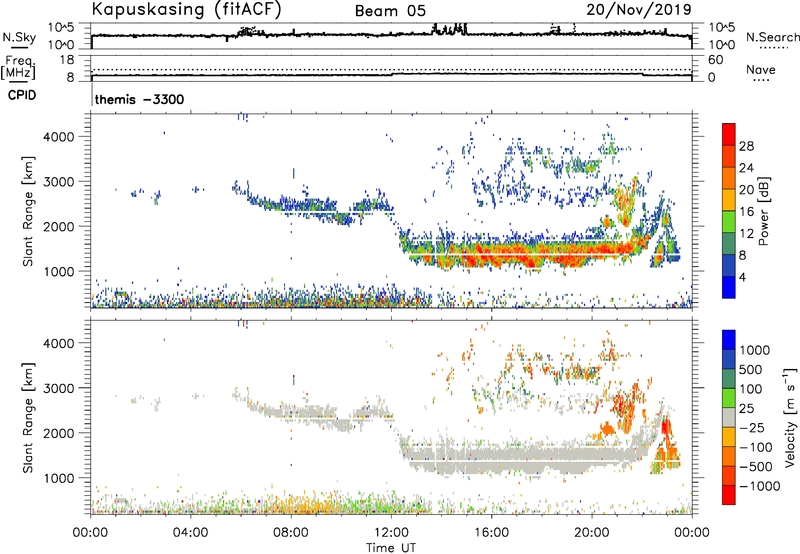800x554 pixels.
Task: Click the 'Freq. [MHz]' axis label
Action: [18, 68]
